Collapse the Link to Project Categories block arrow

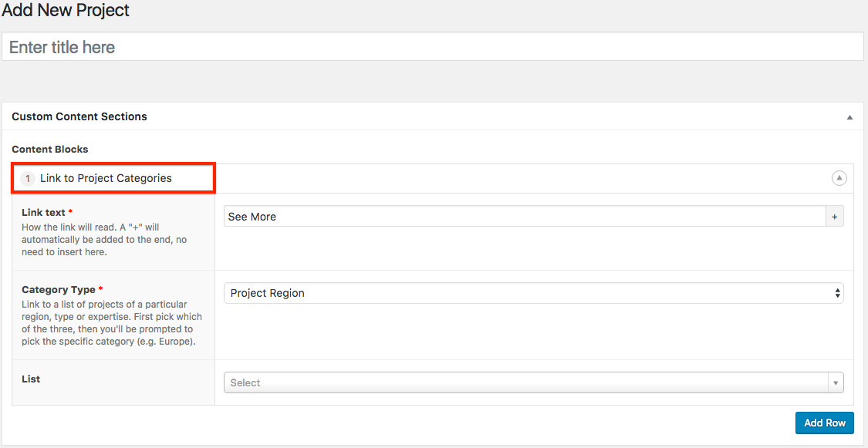pyautogui.click(x=839, y=178)
